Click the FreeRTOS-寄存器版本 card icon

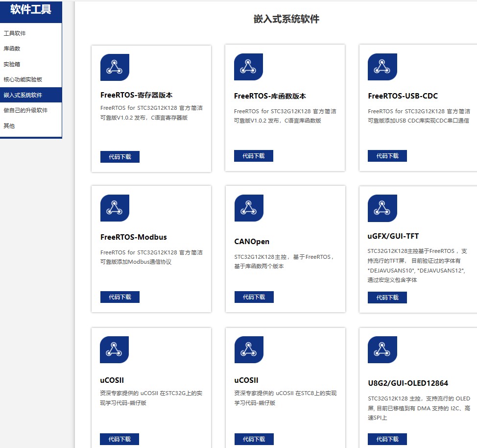(115, 67)
